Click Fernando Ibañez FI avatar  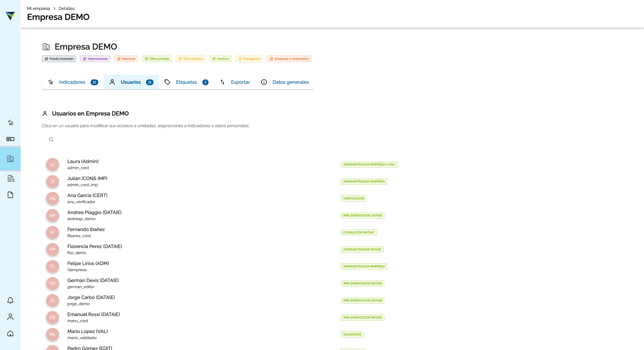(52, 232)
